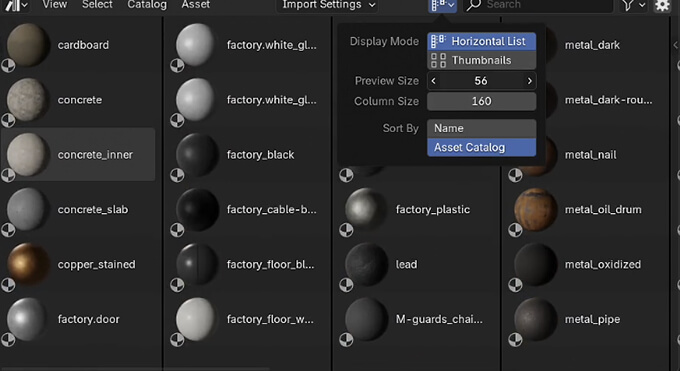Image resolution: width=680 pixels, height=371 pixels.
Task: Open the Catalog menu
Action: pos(147,5)
